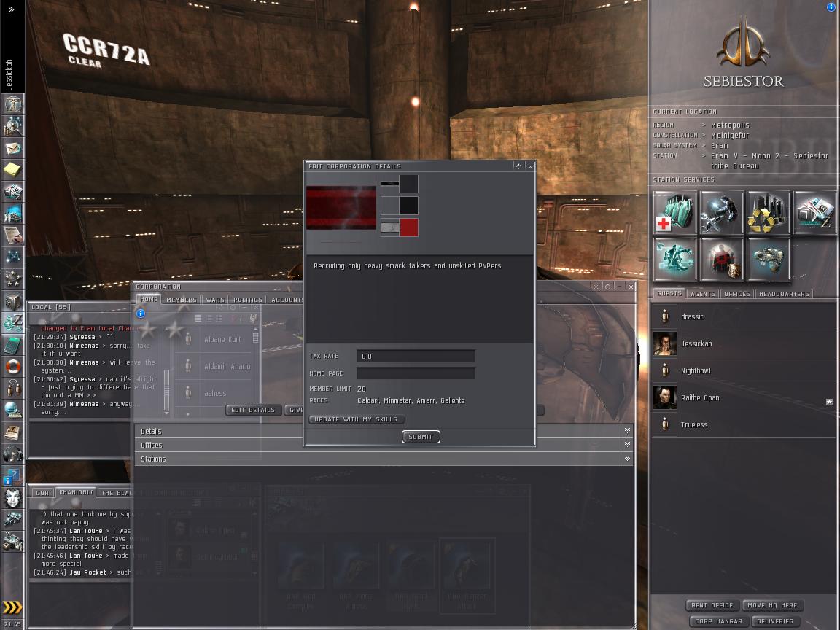Image resolution: width=840 pixels, height=630 pixels.
Task: Select guest Raithe Opan
Action: (x=744, y=397)
